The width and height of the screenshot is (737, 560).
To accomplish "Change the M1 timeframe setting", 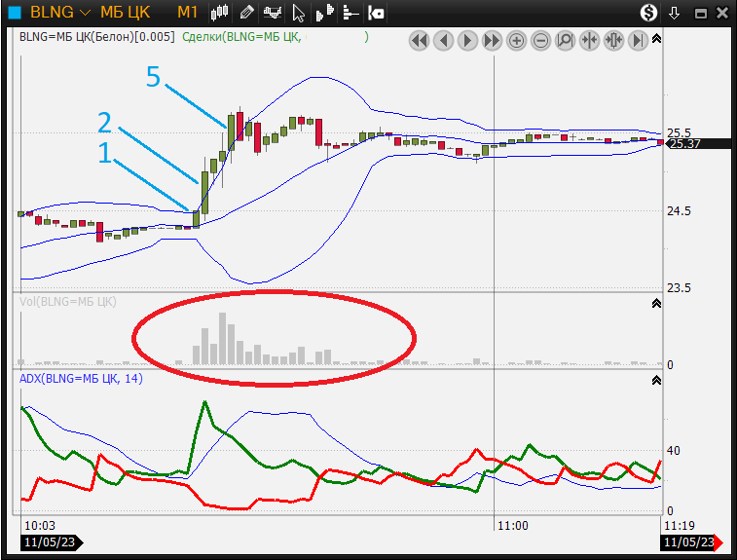I will [187, 13].
